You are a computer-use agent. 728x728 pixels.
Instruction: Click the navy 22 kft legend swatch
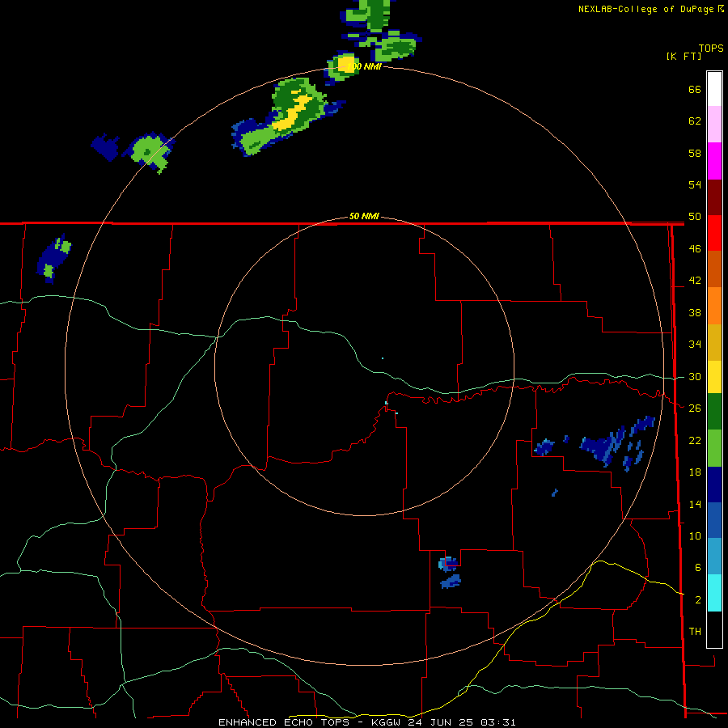pos(714,485)
